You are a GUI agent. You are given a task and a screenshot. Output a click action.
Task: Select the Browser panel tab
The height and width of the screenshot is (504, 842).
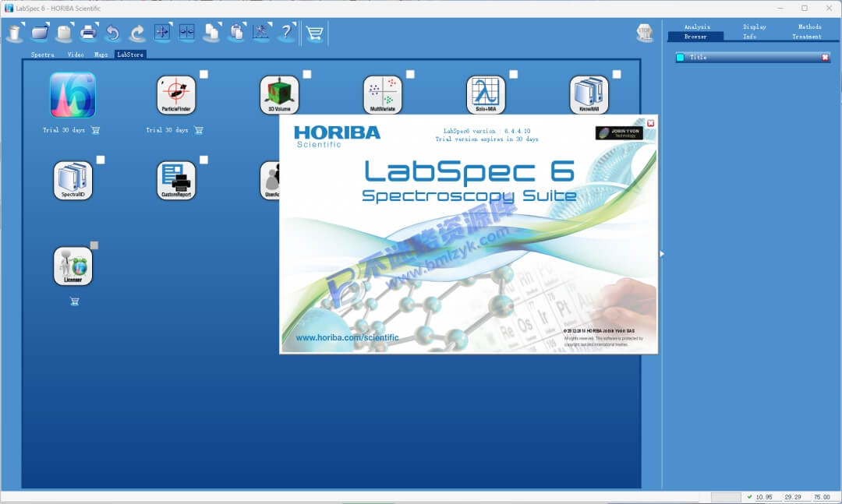click(x=695, y=37)
